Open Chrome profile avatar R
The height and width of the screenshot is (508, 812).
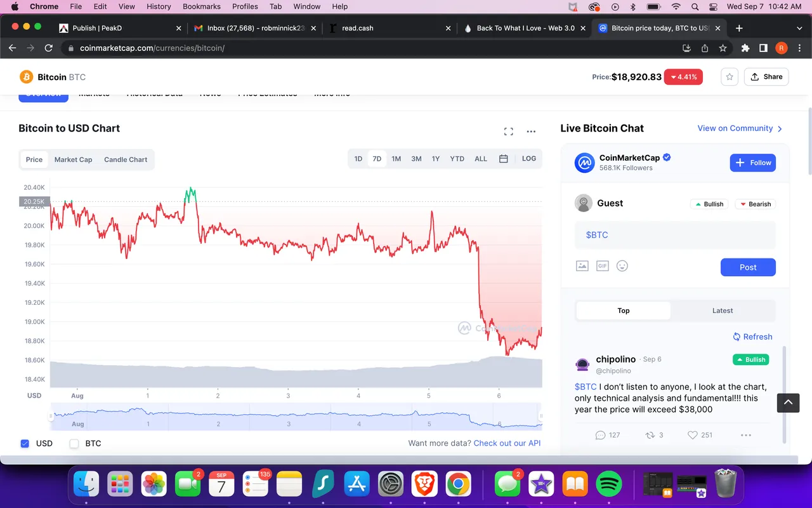[x=782, y=48]
